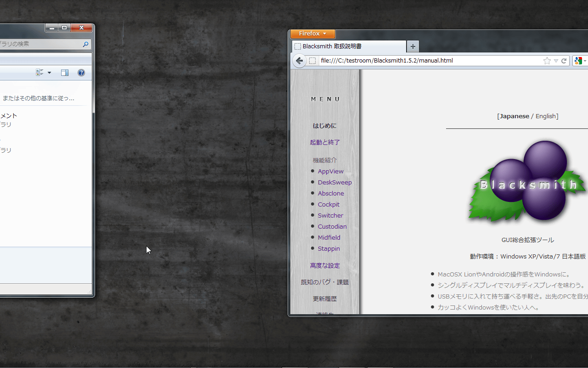The width and height of the screenshot is (588, 368).
Task: Open the Midfield link
Action: pos(329,237)
